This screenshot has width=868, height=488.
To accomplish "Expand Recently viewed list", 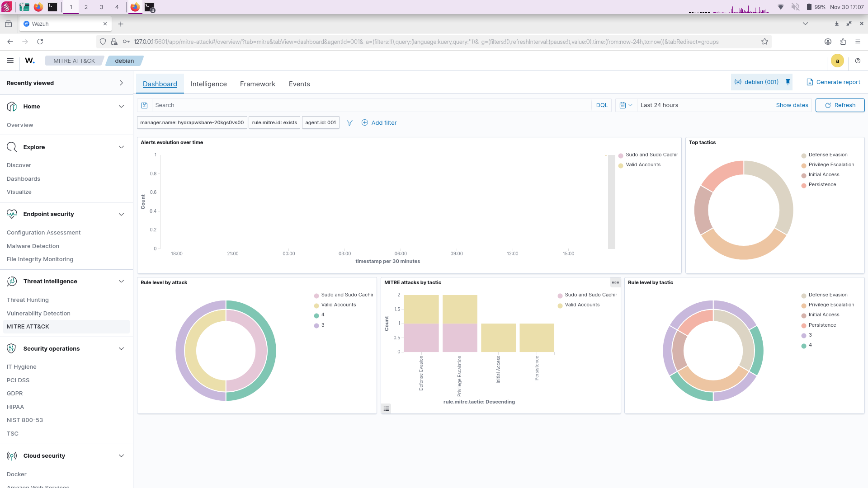I will click(x=121, y=83).
